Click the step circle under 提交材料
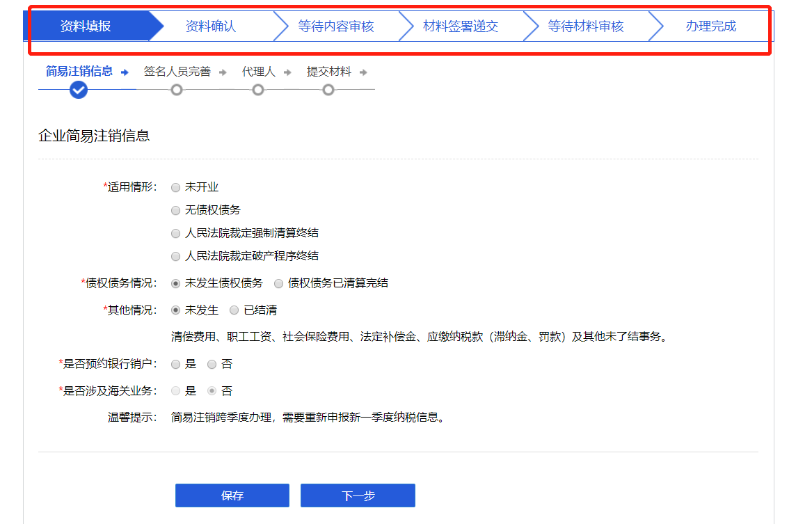 click(328, 90)
